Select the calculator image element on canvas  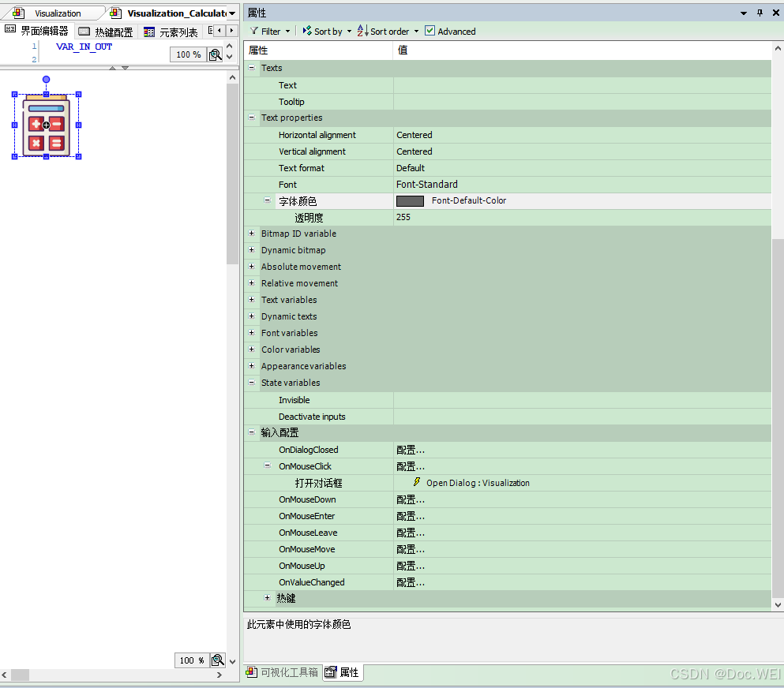tap(46, 125)
